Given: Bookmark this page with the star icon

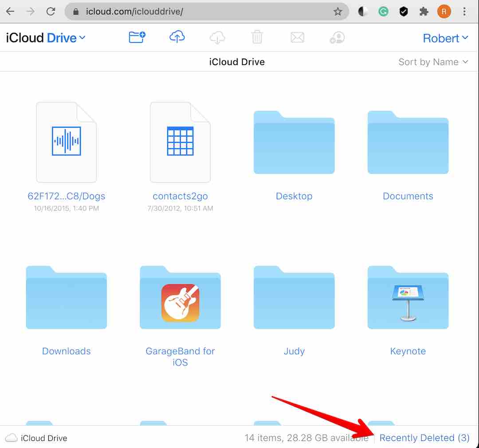Looking at the screenshot, I should click(338, 12).
